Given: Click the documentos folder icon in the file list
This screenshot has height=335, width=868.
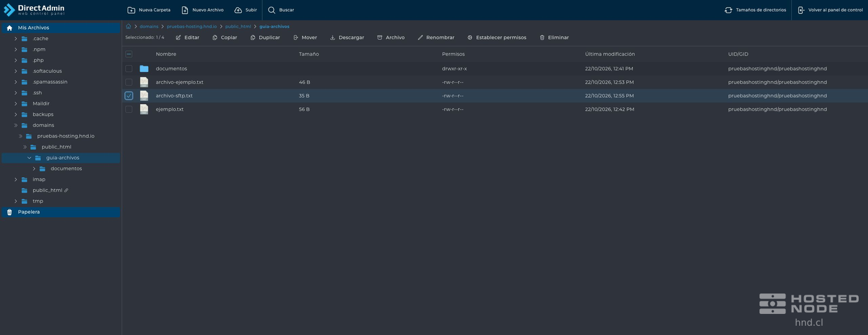Looking at the screenshot, I should (144, 69).
